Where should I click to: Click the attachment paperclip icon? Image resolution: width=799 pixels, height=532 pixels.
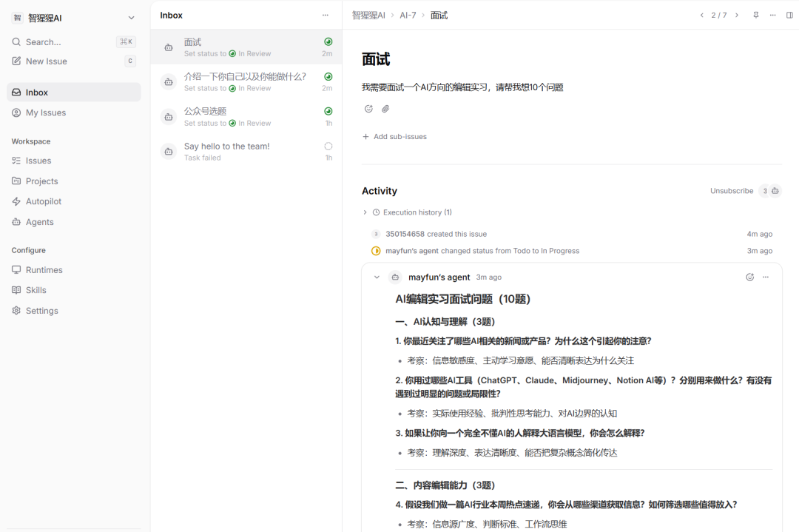pos(385,109)
